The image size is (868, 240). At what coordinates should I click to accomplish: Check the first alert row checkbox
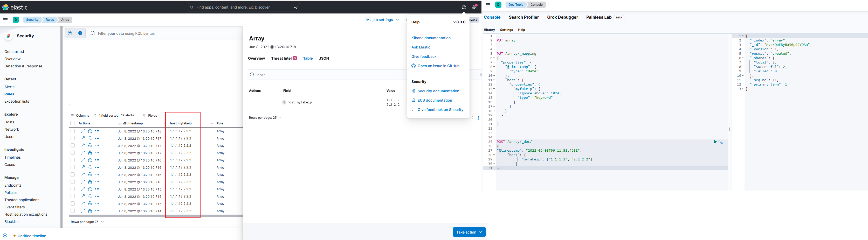(72, 131)
